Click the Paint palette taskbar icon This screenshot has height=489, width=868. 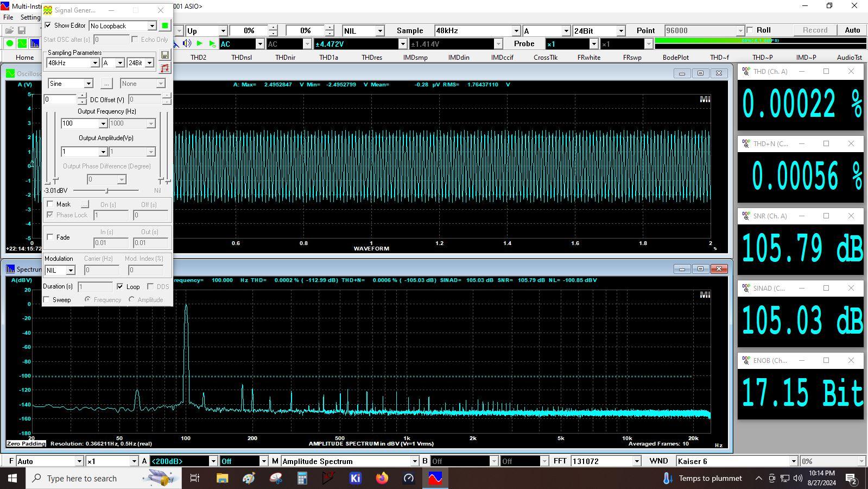(249, 478)
